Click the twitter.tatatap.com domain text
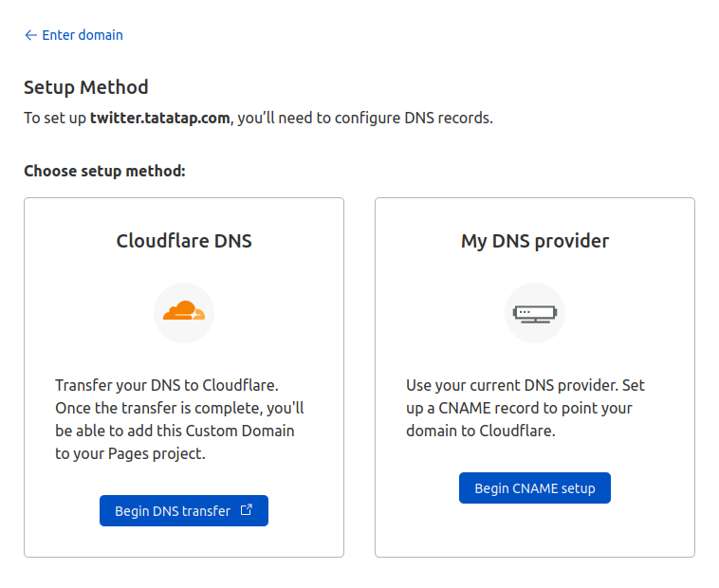 tap(160, 118)
